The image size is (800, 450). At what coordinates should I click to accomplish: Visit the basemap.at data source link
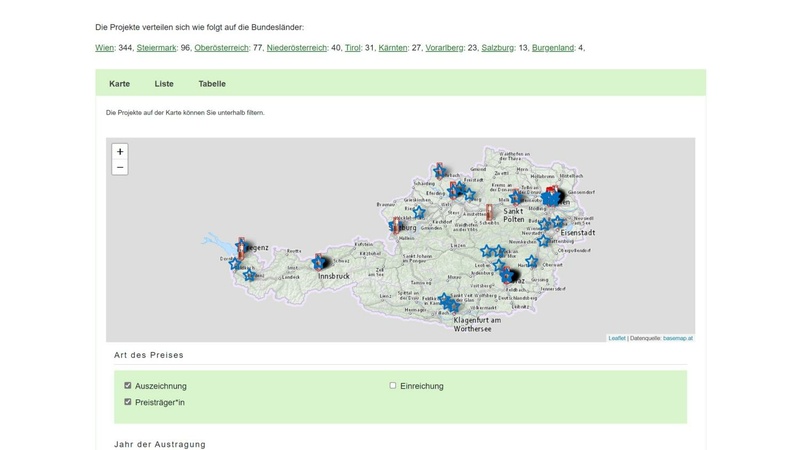(x=677, y=338)
